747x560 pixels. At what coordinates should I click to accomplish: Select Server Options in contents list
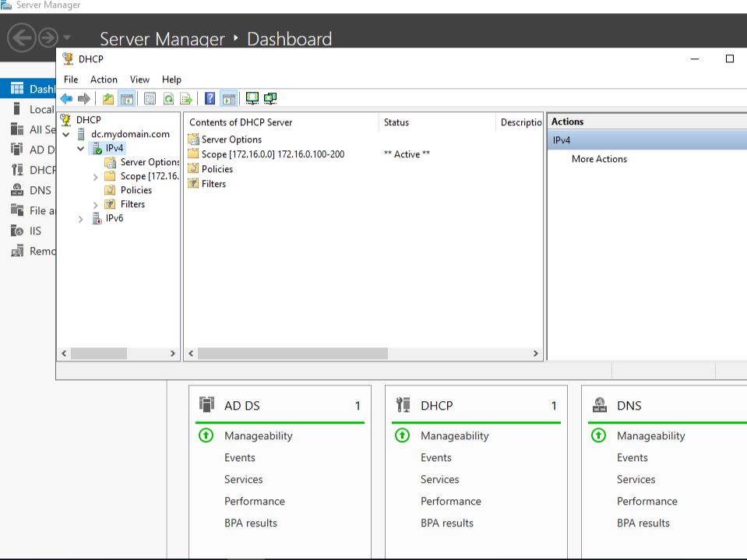(231, 139)
